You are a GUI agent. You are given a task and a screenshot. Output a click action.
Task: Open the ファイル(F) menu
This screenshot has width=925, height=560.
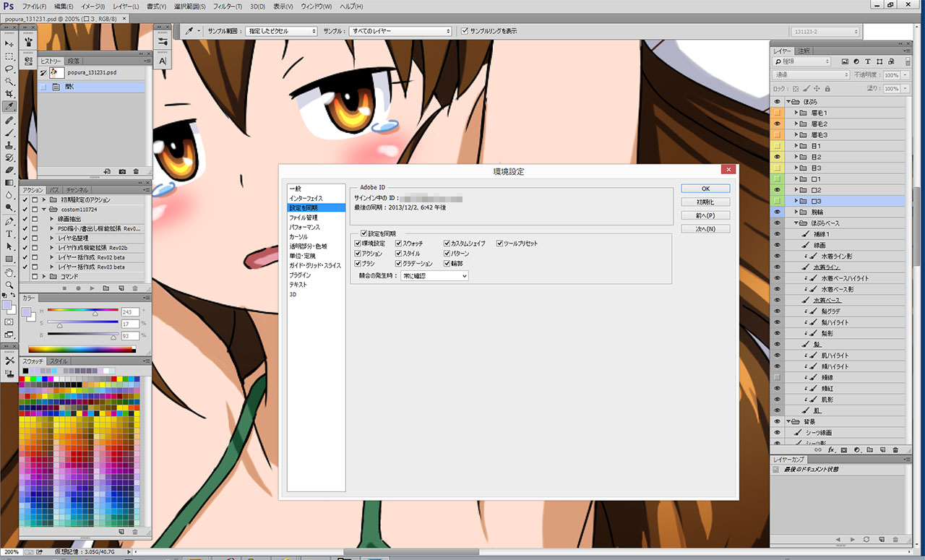(35, 7)
